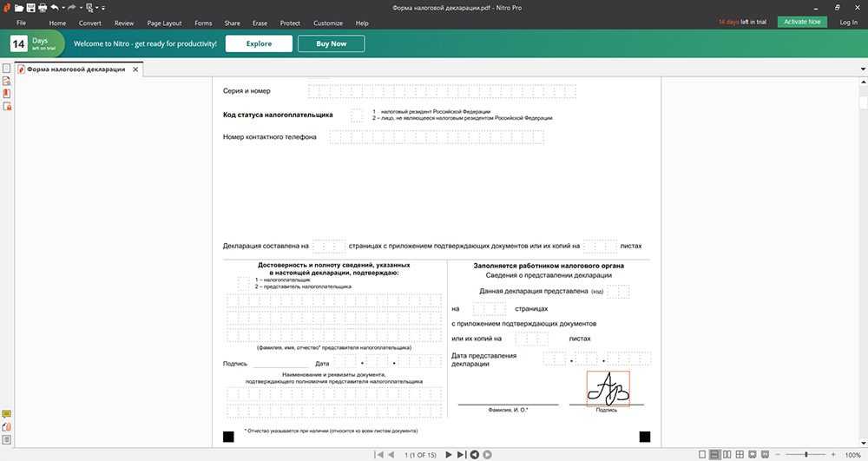Open the Convert ribbon tab
The image size is (868, 461).
click(90, 23)
